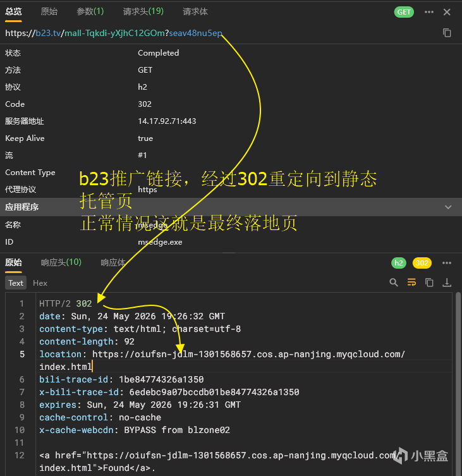
Task: Search the response text with magnifier icon
Action: click(x=394, y=283)
